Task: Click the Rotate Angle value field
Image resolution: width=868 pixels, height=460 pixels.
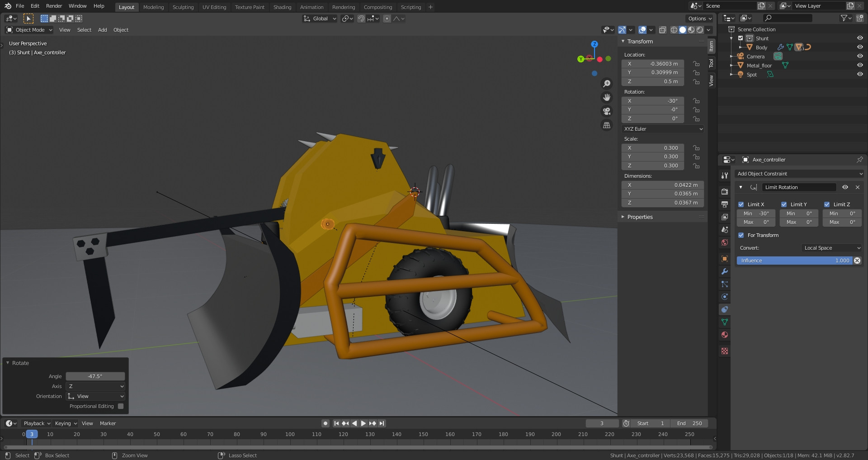Action: coord(95,376)
